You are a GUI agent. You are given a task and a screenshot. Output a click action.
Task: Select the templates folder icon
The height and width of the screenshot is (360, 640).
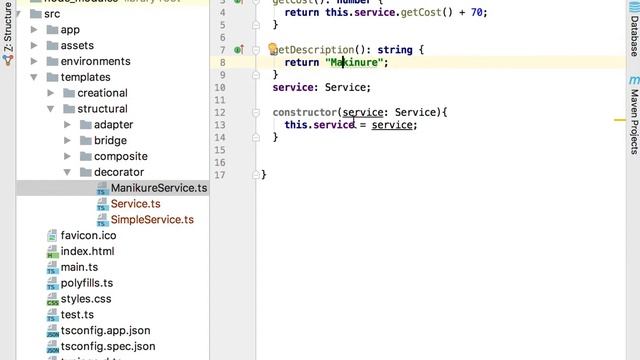coord(52,77)
